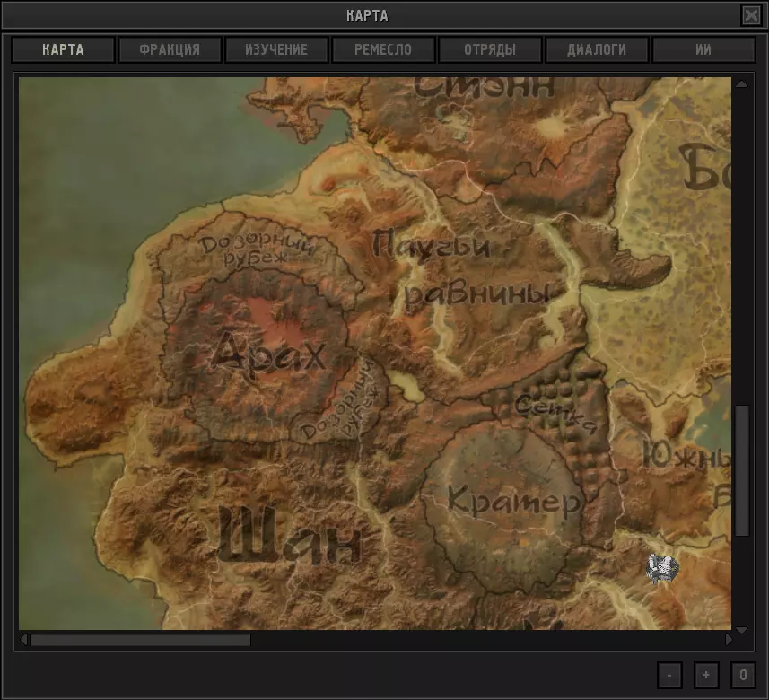Open the ДИАЛОГИ tab
This screenshot has width=769, height=700.
click(x=597, y=49)
